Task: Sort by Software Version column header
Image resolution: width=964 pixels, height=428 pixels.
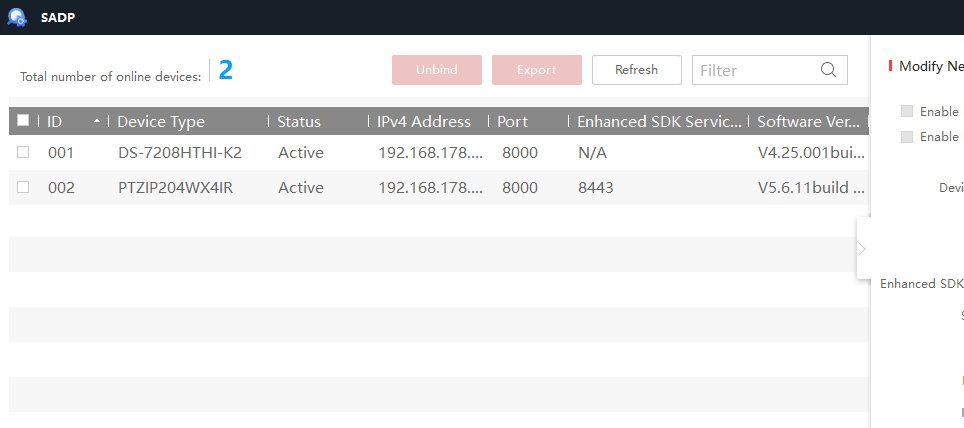Action: pos(807,122)
